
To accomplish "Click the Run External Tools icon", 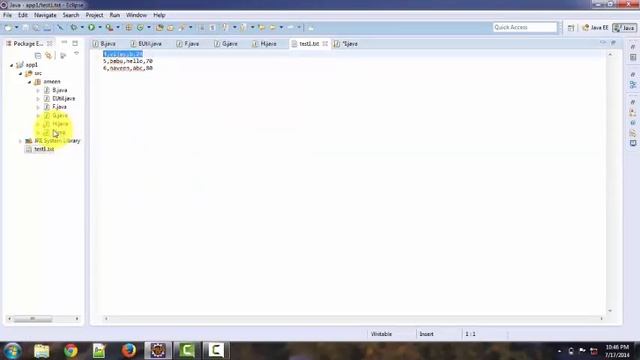I will point(109,28).
